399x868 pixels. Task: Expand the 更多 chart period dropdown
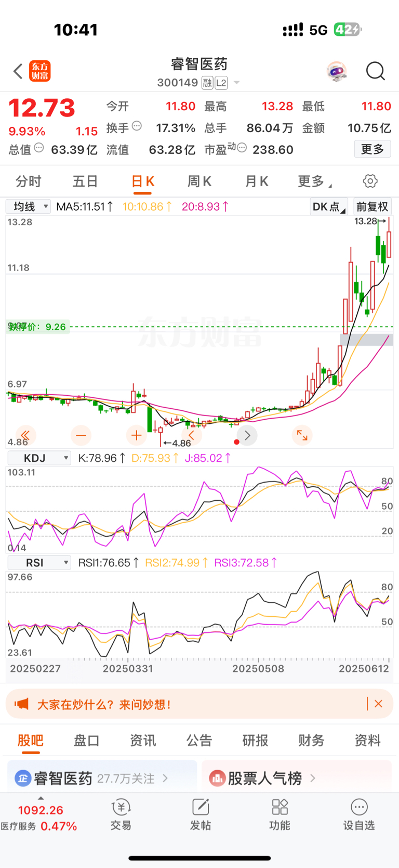coord(314,182)
